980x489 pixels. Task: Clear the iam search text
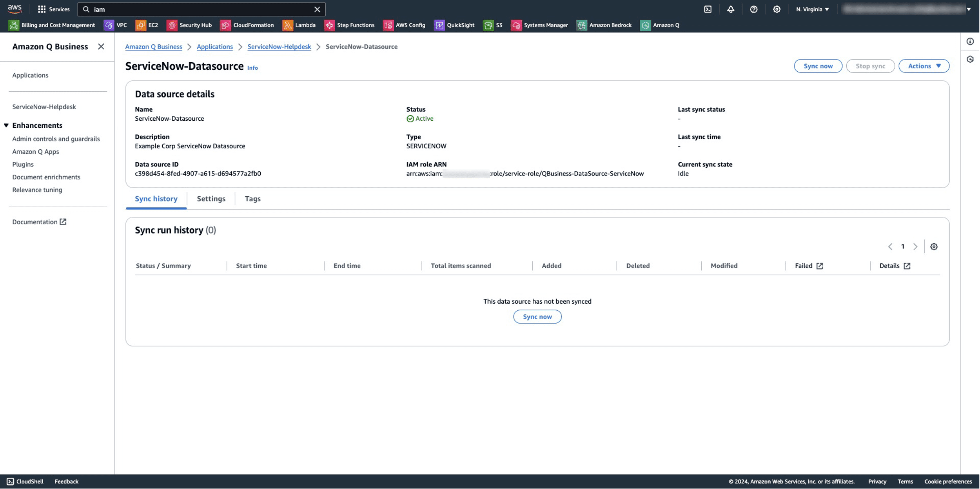[x=317, y=9]
